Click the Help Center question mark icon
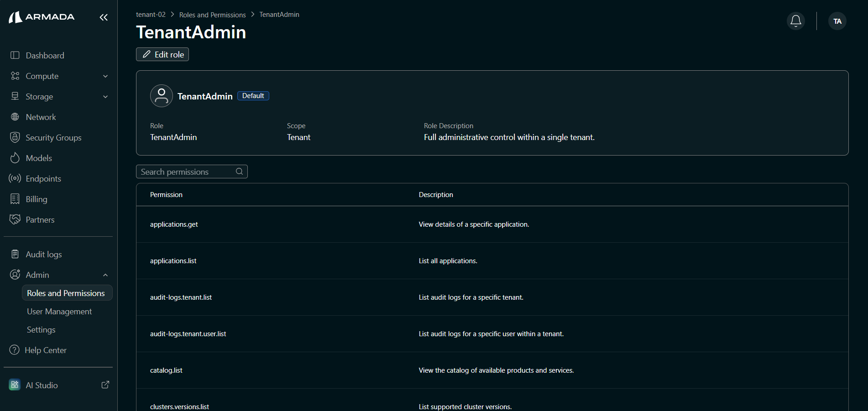Screen dimensions: 868x411 15,350
